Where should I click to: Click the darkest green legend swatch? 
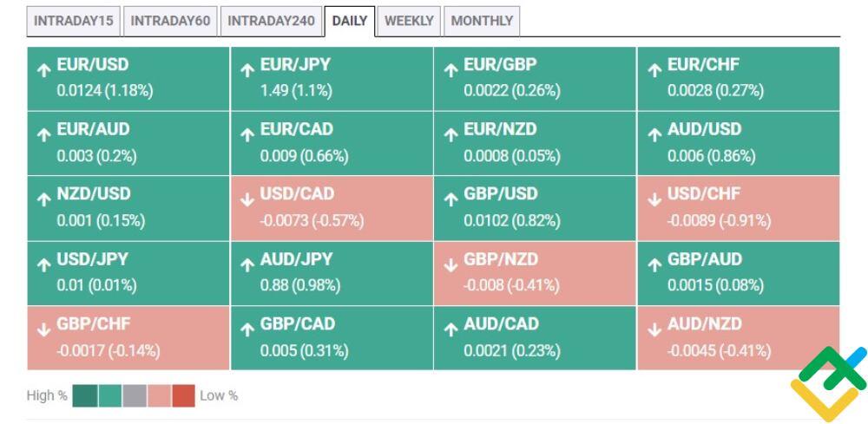point(85,395)
